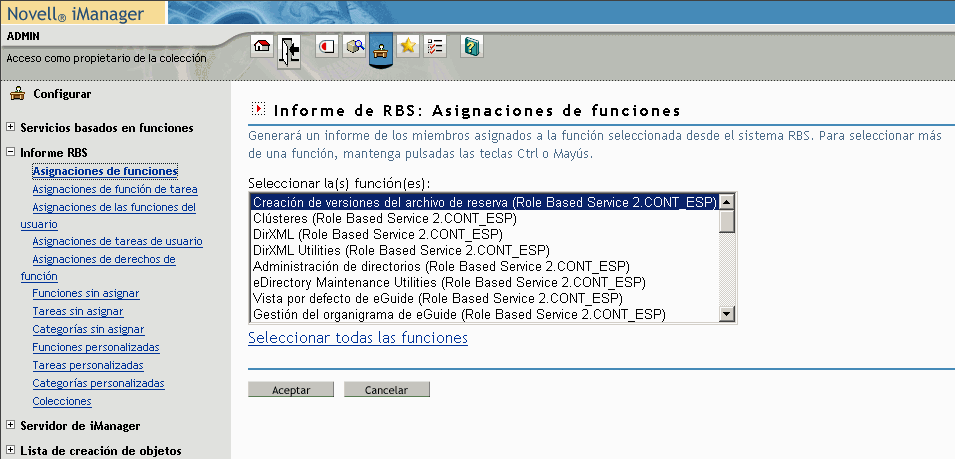The image size is (955, 459).
Task: Open the View Objects magnifier icon
Action: (354, 46)
